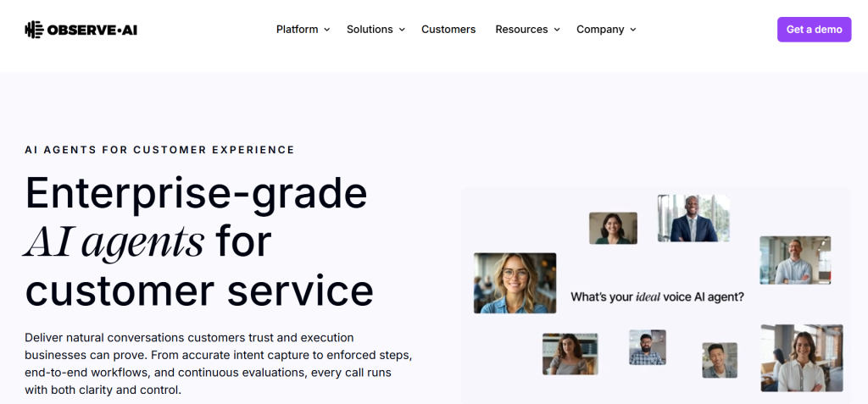Select the man in suit and tie photo
Image resolution: width=868 pixels, height=404 pixels.
[693, 219]
